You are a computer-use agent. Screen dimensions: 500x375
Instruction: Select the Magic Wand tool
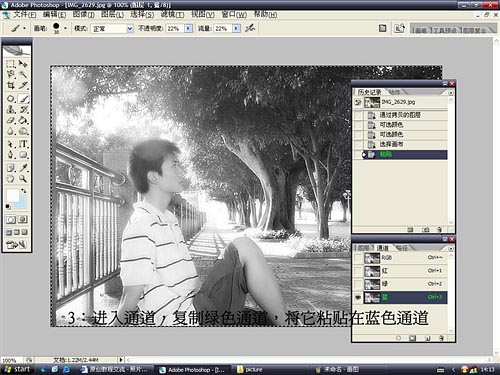pos(23,74)
